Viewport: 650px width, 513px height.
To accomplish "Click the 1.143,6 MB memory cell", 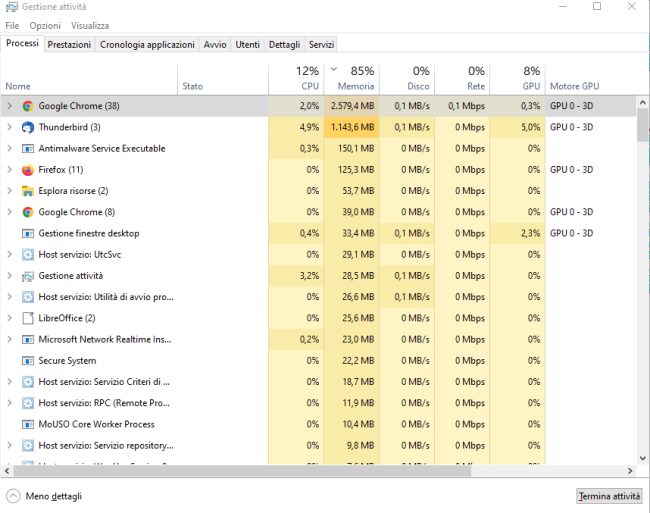I will 352,127.
